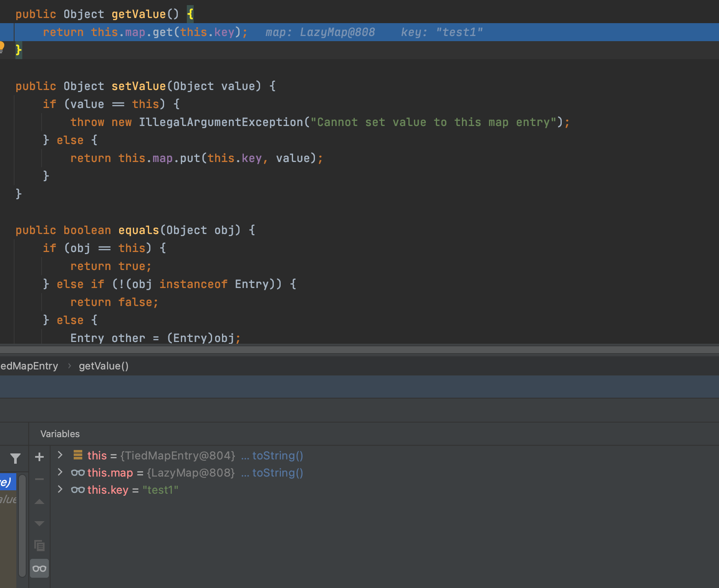Click the intention lightbulb in gutter

tap(2, 47)
